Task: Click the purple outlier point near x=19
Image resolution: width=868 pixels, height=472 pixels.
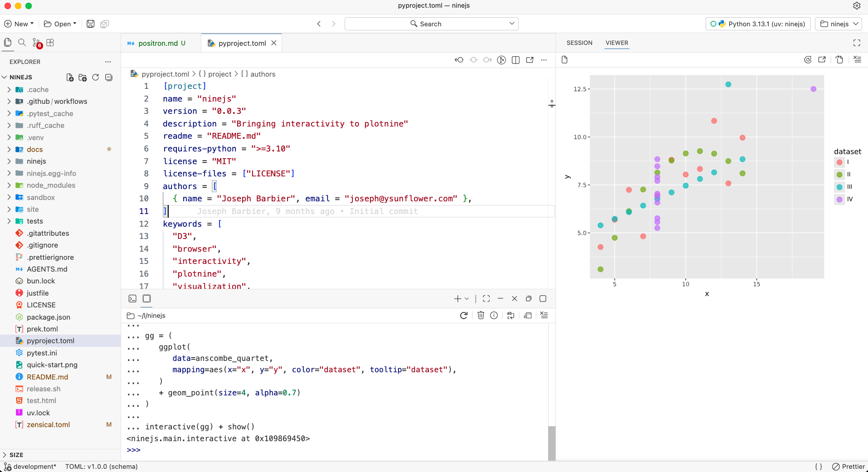Action: [813, 89]
